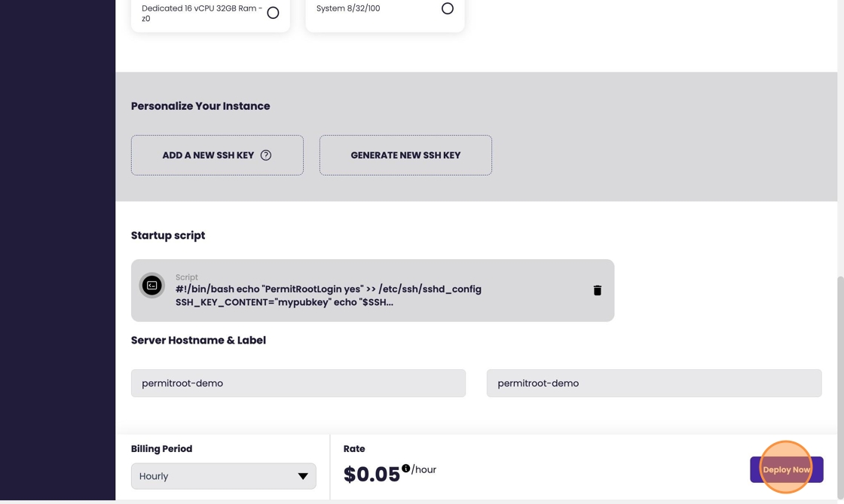The width and height of the screenshot is (844, 504).
Task: Select the System 8/32/100 radio button
Action: click(x=448, y=9)
